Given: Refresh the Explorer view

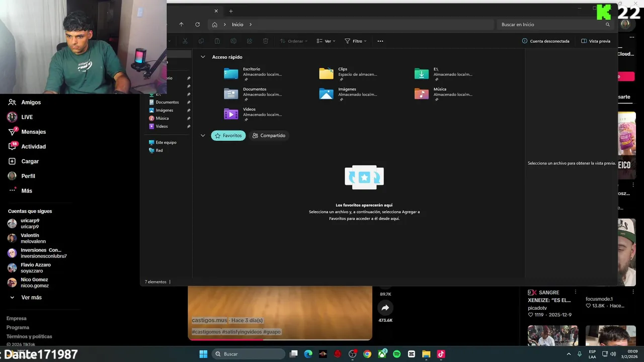Looking at the screenshot, I should coord(197,24).
